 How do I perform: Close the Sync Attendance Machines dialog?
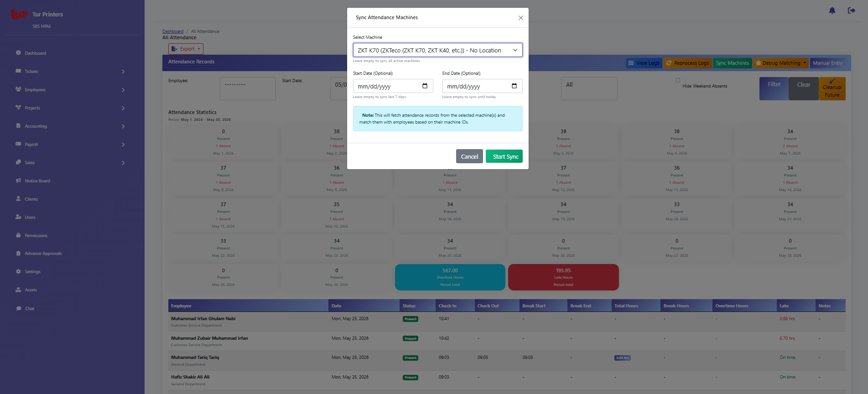(x=520, y=18)
